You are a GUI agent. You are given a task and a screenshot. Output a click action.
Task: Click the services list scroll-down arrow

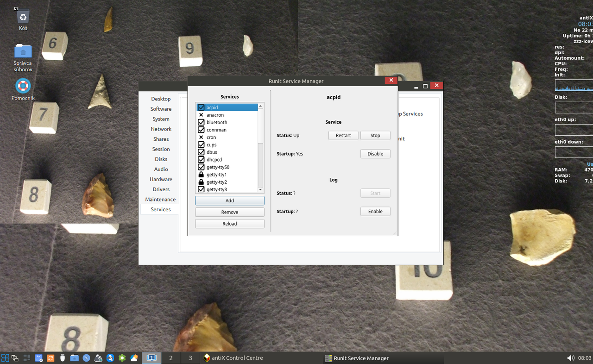(260, 190)
